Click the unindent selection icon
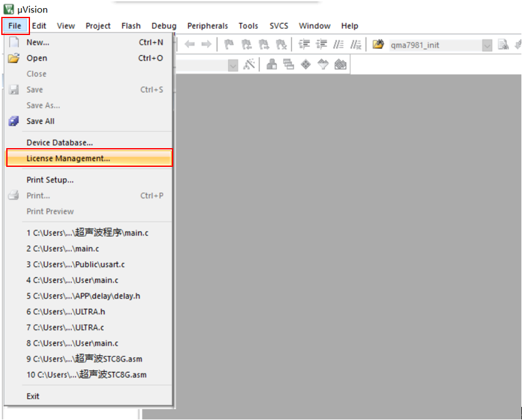 pyautogui.click(x=321, y=44)
